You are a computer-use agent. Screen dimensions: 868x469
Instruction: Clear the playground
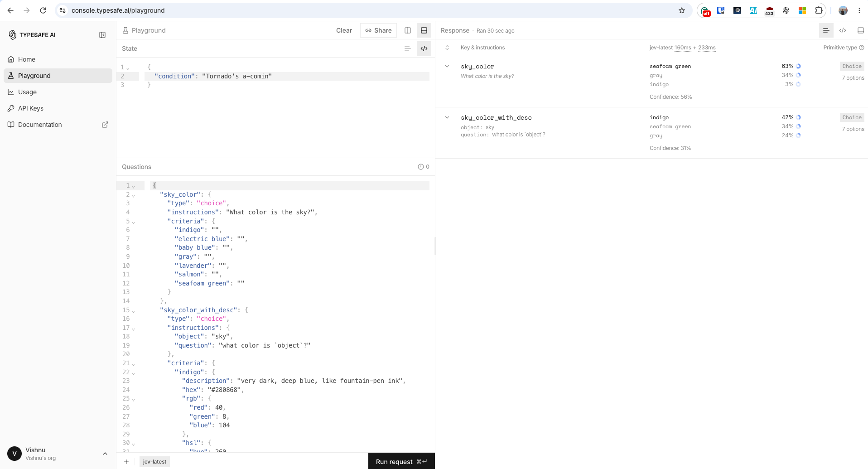pyautogui.click(x=344, y=30)
